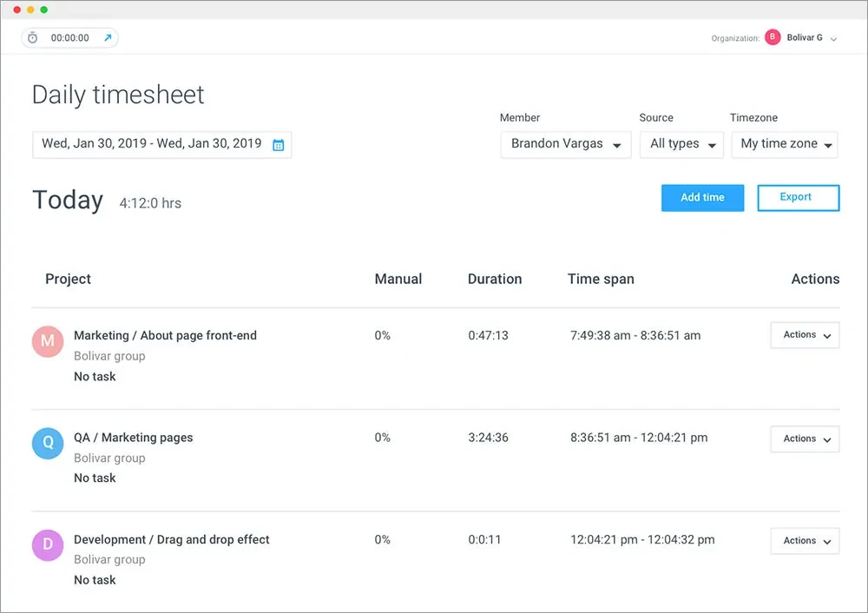Click the Add time button
The image size is (868, 613).
(702, 198)
